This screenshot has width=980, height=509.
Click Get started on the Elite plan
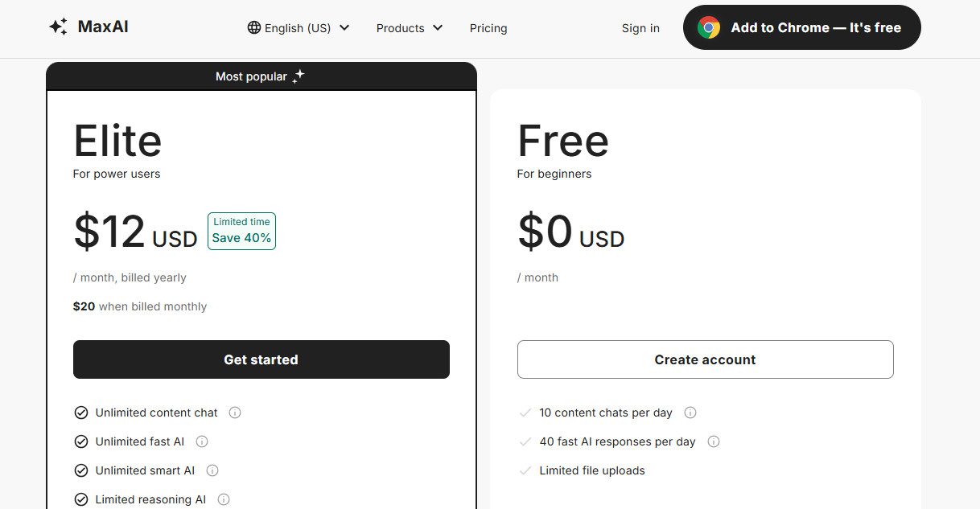(x=261, y=359)
